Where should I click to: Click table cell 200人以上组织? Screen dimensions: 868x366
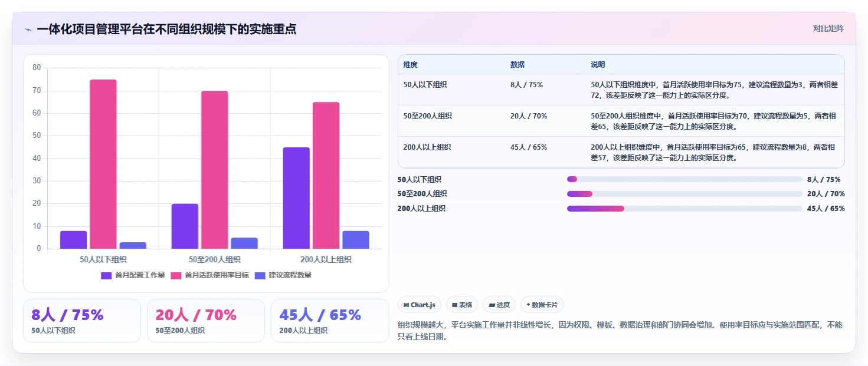pos(427,147)
